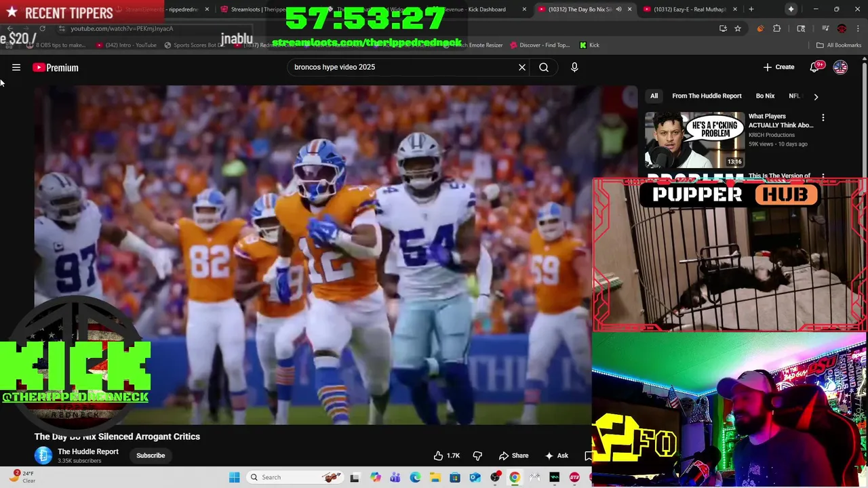The image size is (868, 488).
Task: Open Microsoft Store from the taskbar
Action: 455,477
